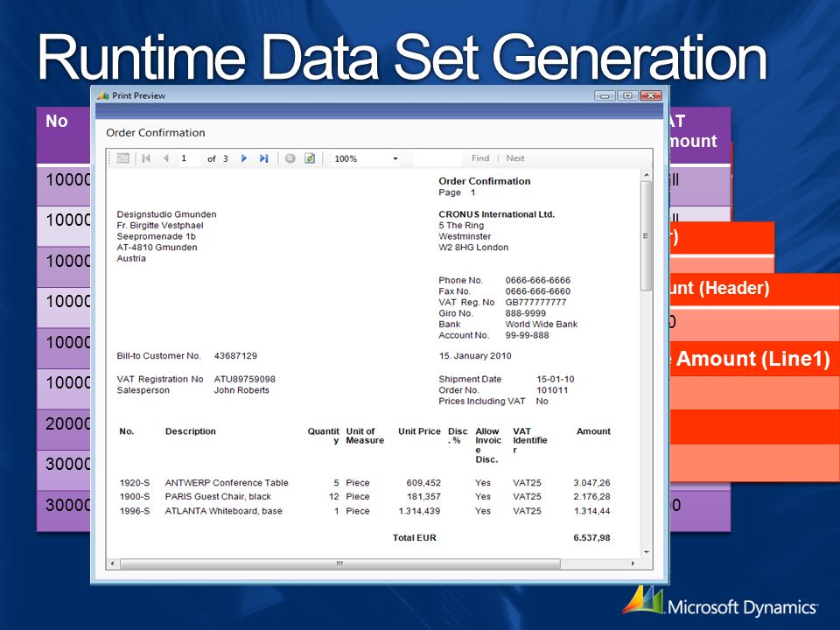Click VAT Reg. No GB777777777 value
This screenshot has height=630, width=840.
[x=535, y=302]
